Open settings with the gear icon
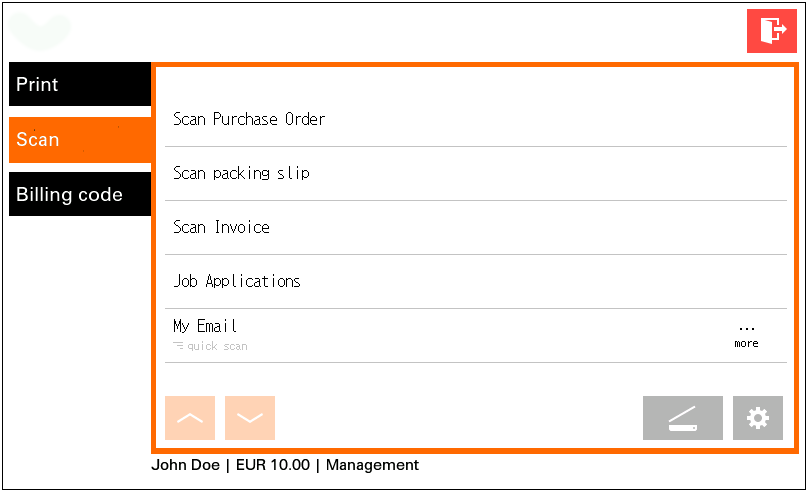 [x=758, y=418]
